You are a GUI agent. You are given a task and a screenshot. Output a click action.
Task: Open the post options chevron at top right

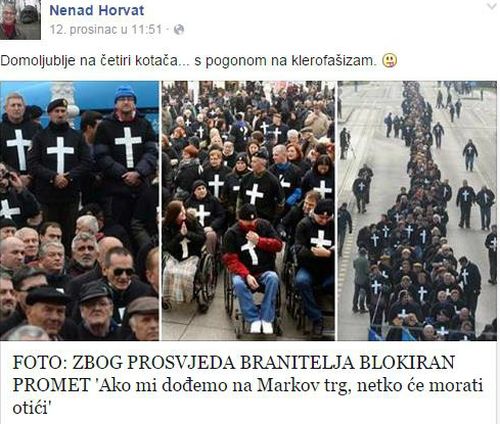tap(491, 6)
